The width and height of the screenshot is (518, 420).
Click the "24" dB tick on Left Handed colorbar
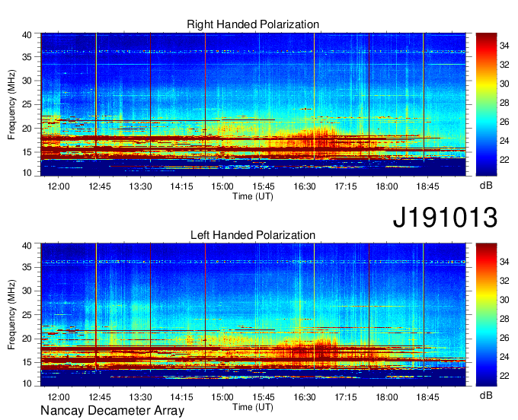coord(504,357)
